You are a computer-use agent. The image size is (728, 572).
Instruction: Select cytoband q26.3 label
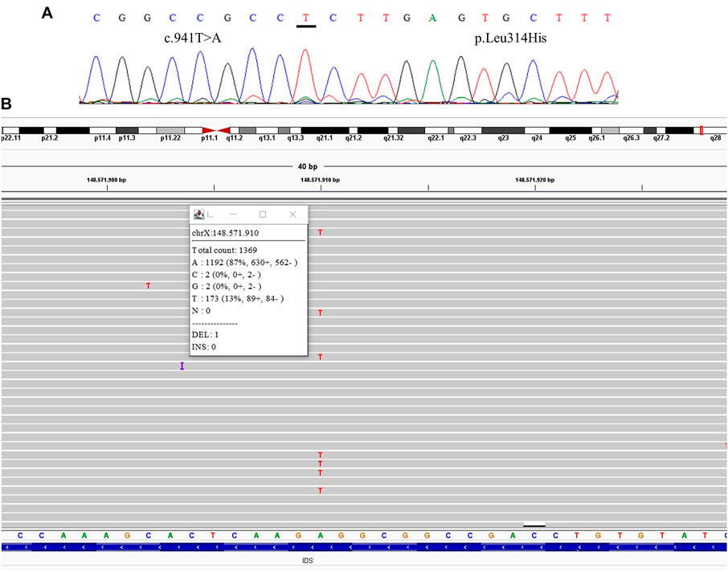click(631, 138)
